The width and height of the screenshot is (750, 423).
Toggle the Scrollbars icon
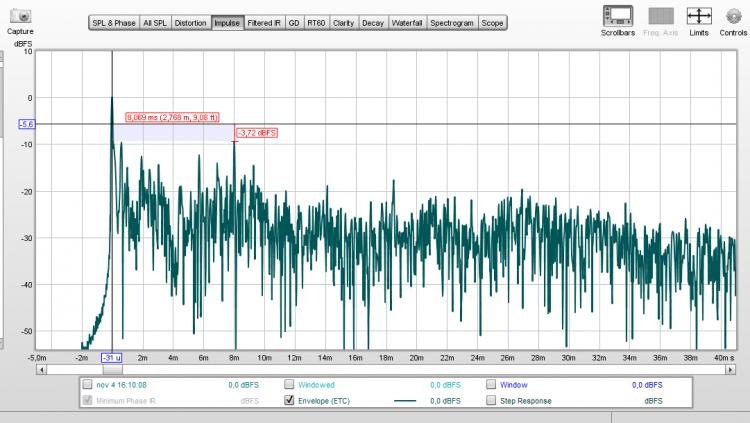click(x=618, y=16)
